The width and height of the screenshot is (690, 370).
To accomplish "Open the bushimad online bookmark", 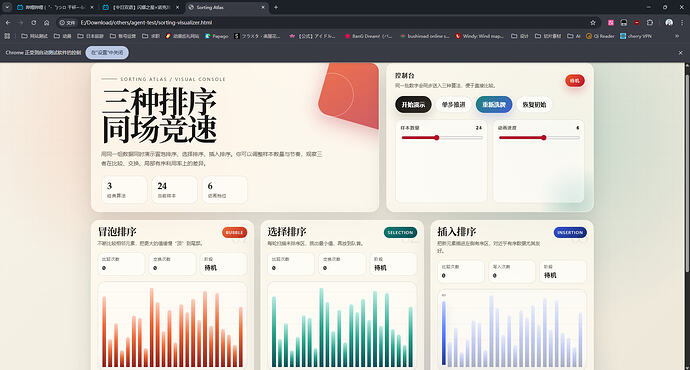I will [425, 36].
